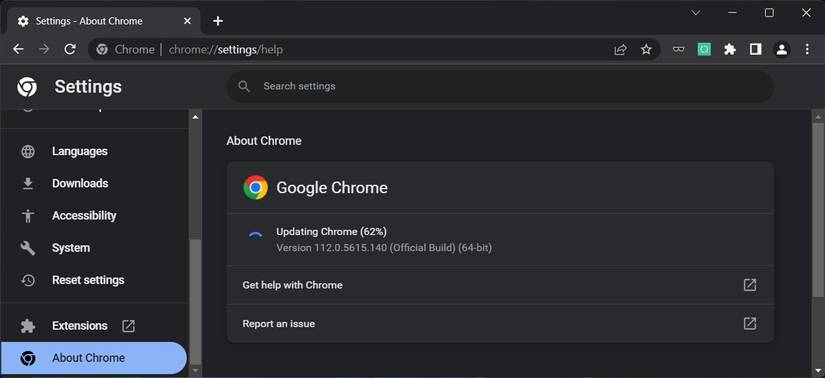The width and height of the screenshot is (825, 378).
Task: Click the Search settings field
Action: 500,86
